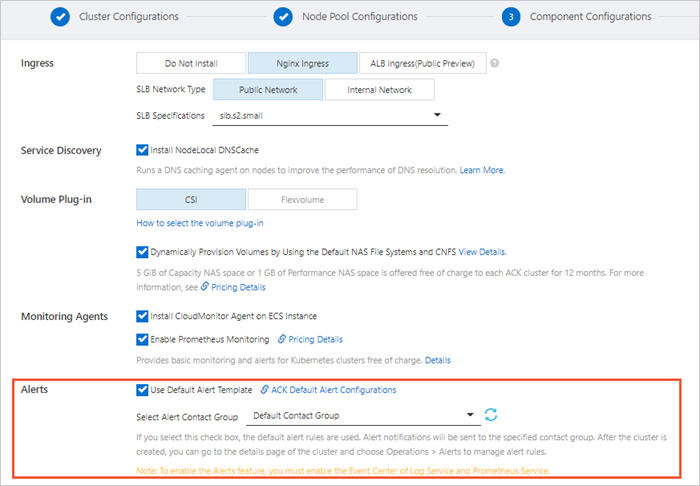Click the Cluster Configurations step checkmark icon
This screenshot has width=700, height=486.
[60, 17]
